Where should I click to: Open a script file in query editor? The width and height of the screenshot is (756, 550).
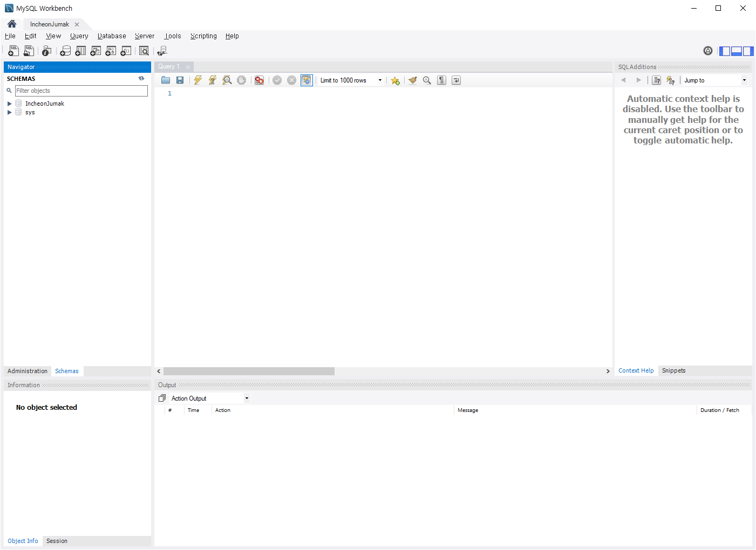(x=166, y=80)
